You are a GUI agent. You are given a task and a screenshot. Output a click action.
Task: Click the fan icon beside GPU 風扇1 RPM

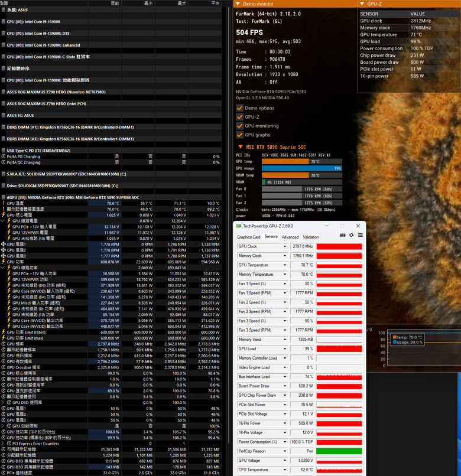click(x=4, y=244)
